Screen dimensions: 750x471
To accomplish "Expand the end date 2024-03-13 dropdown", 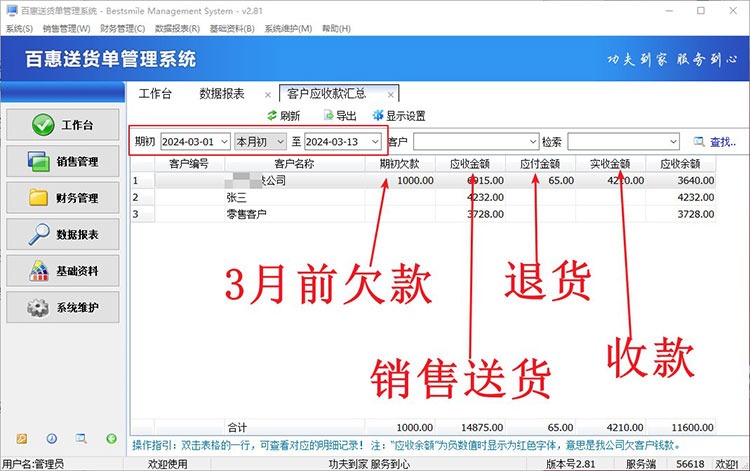I will pyautogui.click(x=375, y=142).
